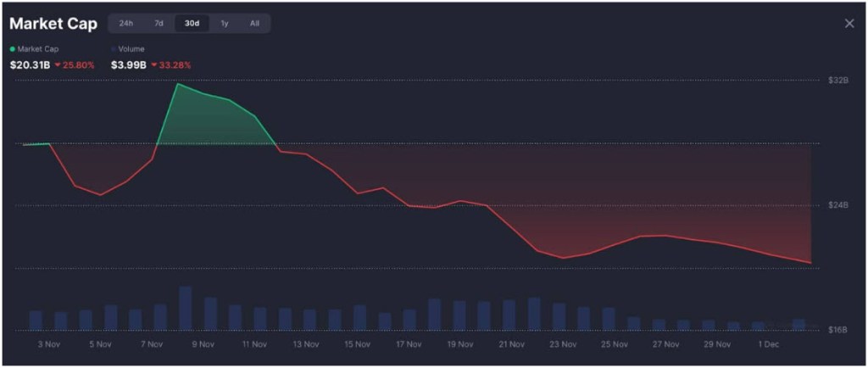Click the $3.99B volume value

[x=128, y=64]
